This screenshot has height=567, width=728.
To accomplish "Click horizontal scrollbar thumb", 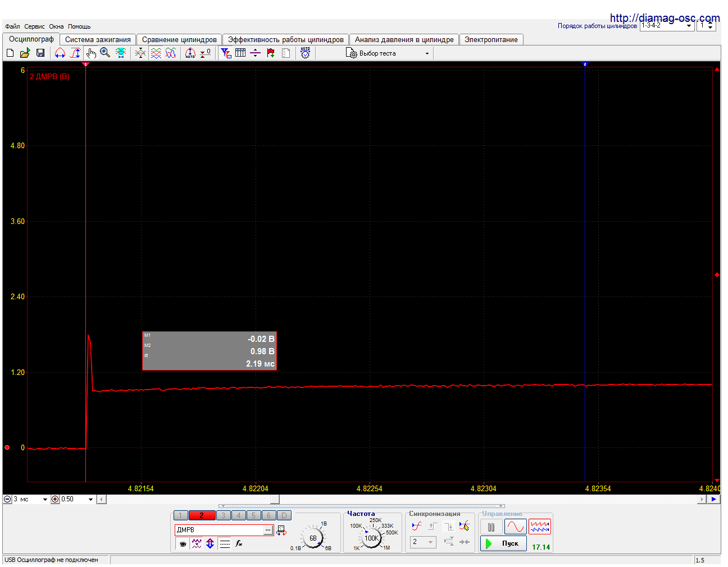I will tap(275, 499).
